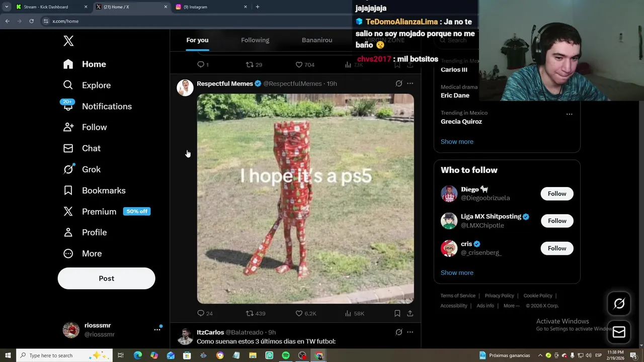Image resolution: width=644 pixels, height=362 pixels.
Task: Open options for Grecia Quiroz trend
Action: (x=569, y=114)
